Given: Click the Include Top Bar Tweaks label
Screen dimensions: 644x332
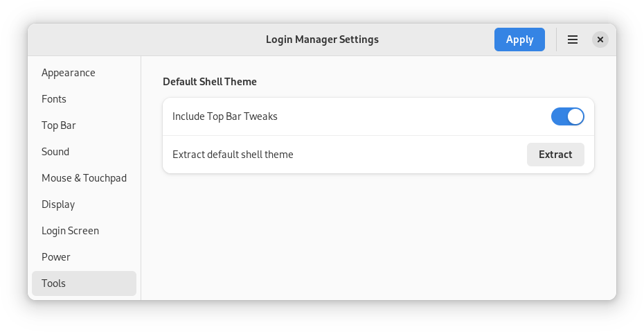Looking at the screenshot, I should click(225, 116).
